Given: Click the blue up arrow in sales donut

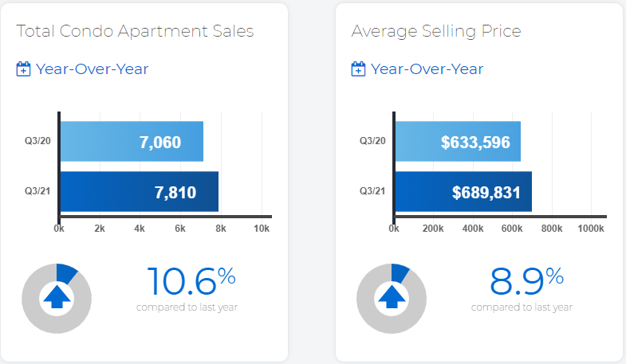Looking at the screenshot, I should (x=57, y=296).
